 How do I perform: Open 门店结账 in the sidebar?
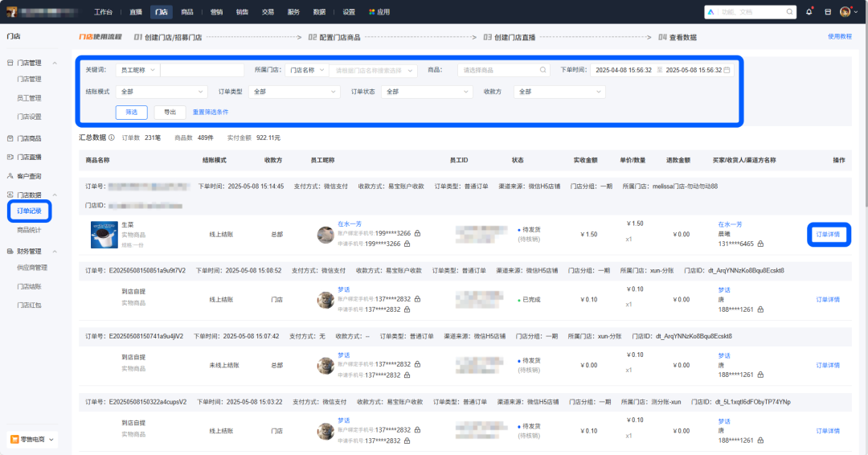pyautogui.click(x=29, y=286)
